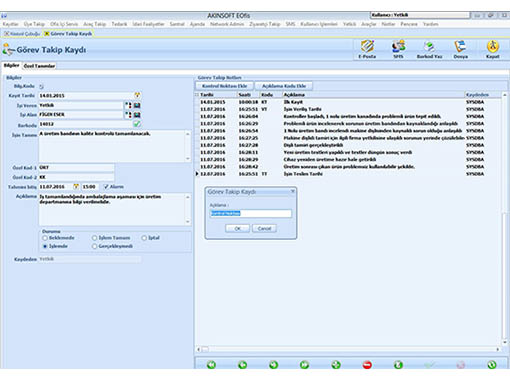Click the Kaydeden column header
This screenshot has height=380, width=510.
tap(482, 95)
